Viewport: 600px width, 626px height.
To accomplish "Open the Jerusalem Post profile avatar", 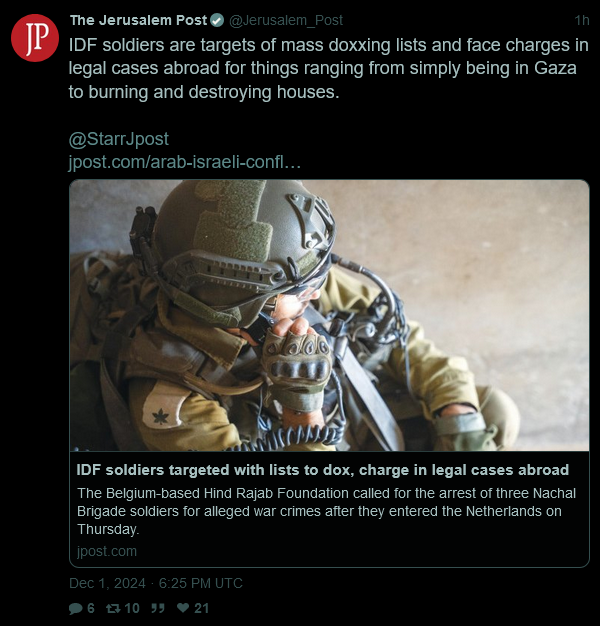I will click(x=35, y=38).
